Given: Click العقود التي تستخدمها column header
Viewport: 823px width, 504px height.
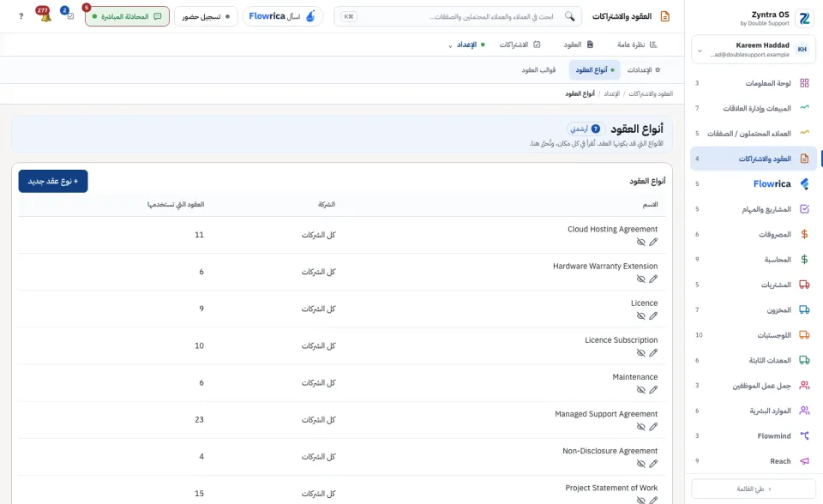Looking at the screenshot, I should (x=175, y=204).
